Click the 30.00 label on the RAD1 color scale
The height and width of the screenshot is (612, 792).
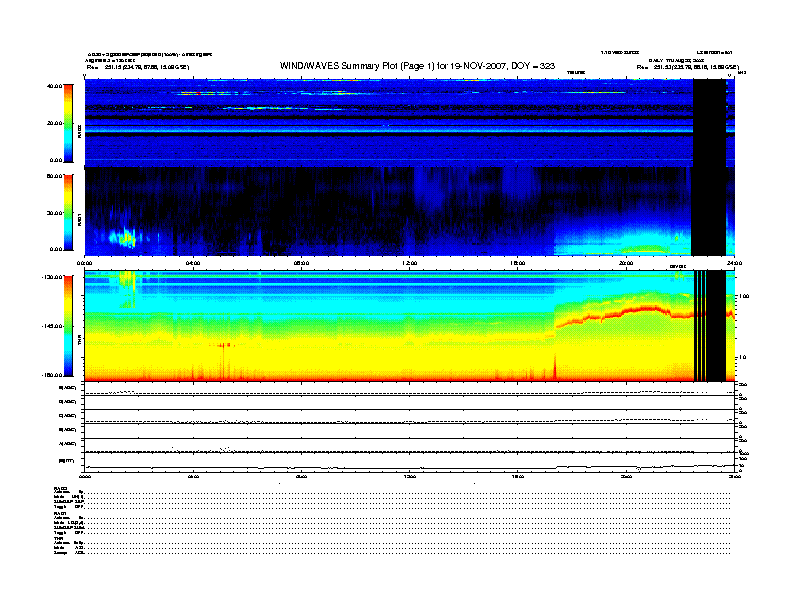55,213
